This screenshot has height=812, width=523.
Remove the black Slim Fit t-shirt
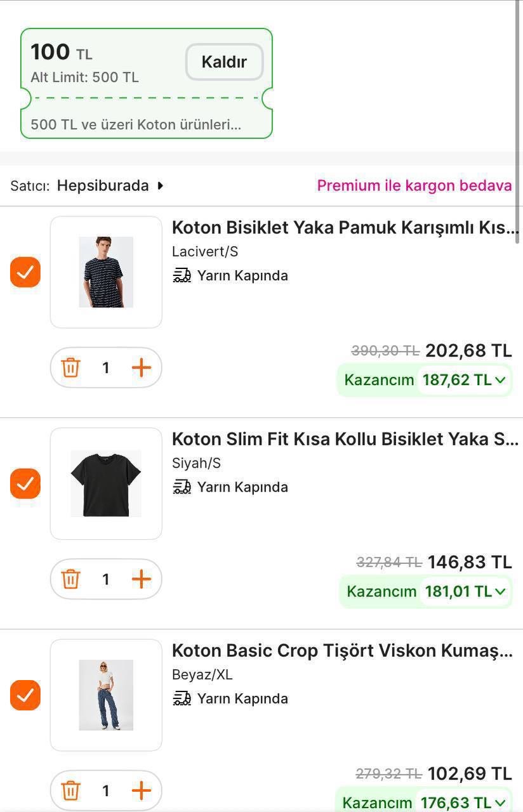point(70,579)
